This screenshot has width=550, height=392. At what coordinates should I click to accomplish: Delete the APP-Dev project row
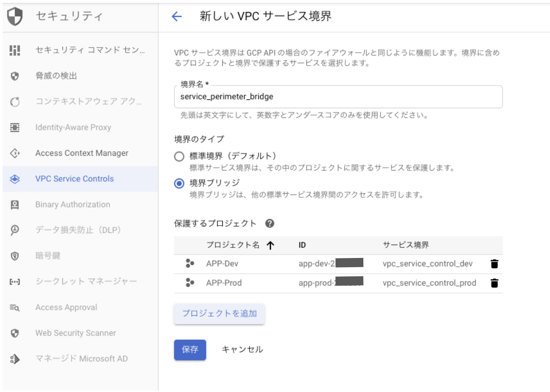494,264
